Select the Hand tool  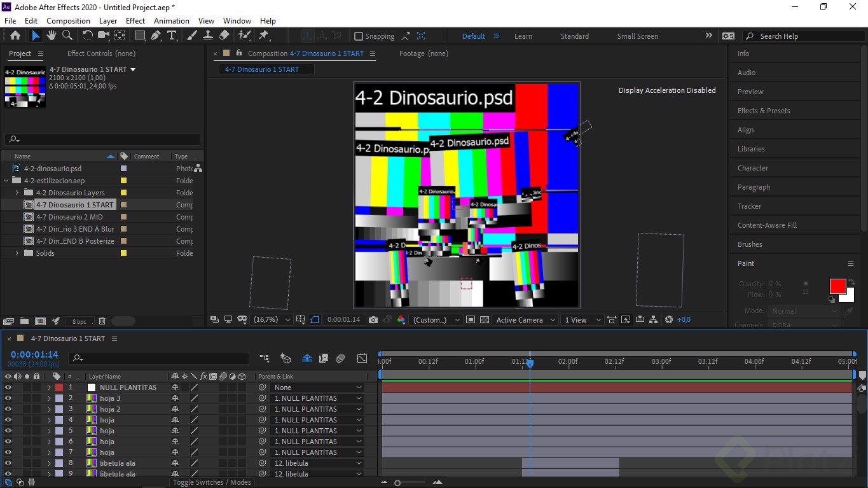click(x=50, y=36)
